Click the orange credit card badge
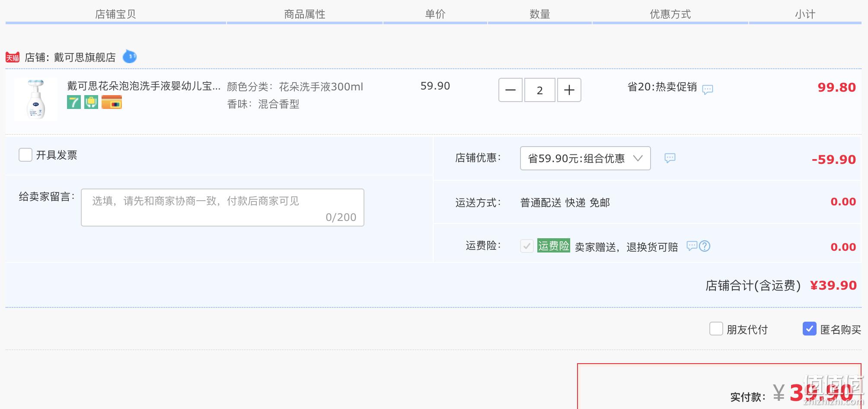 [x=112, y=102]
